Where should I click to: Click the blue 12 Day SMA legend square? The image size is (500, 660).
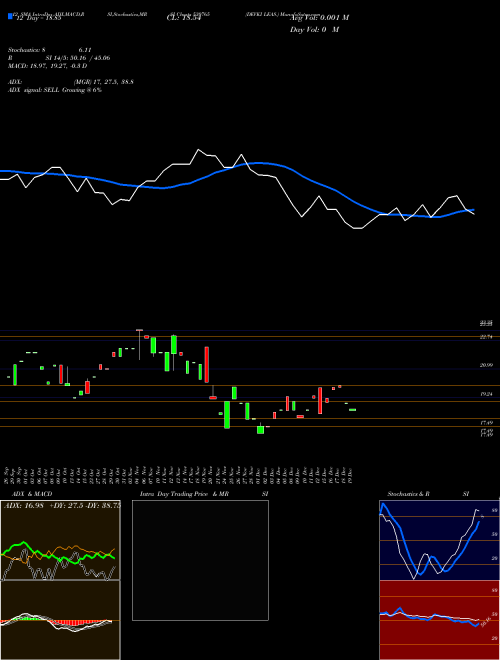tap(10, 16)
